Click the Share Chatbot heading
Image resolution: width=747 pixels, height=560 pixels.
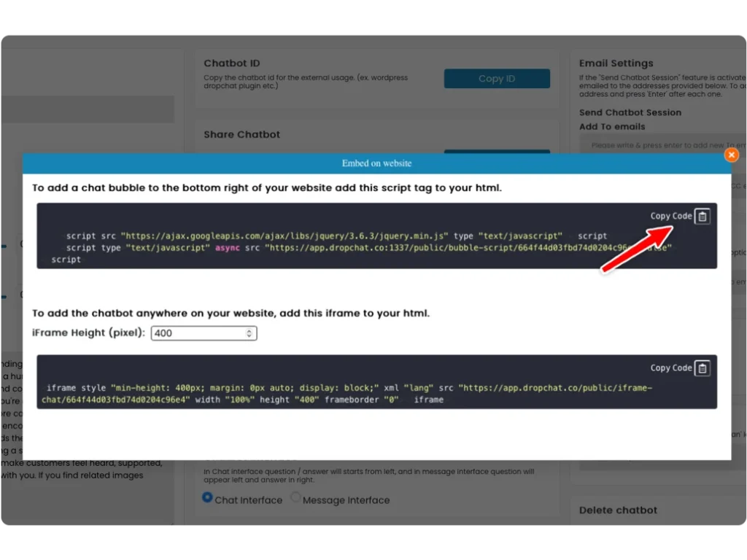pos(242,134)
